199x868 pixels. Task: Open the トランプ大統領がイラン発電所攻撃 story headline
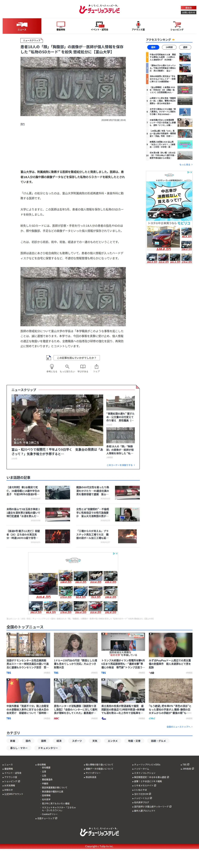coord(123,664)
